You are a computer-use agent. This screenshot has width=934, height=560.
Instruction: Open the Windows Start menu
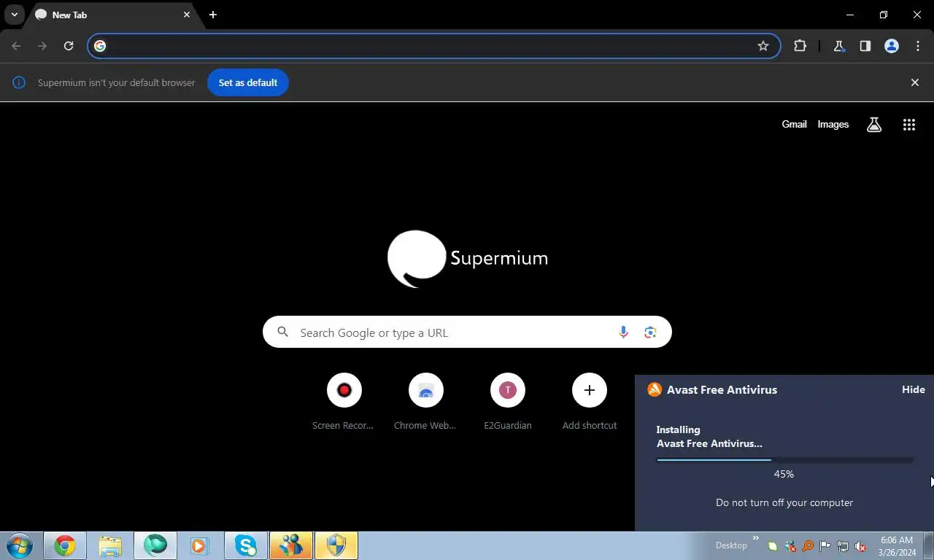[20, 545]
